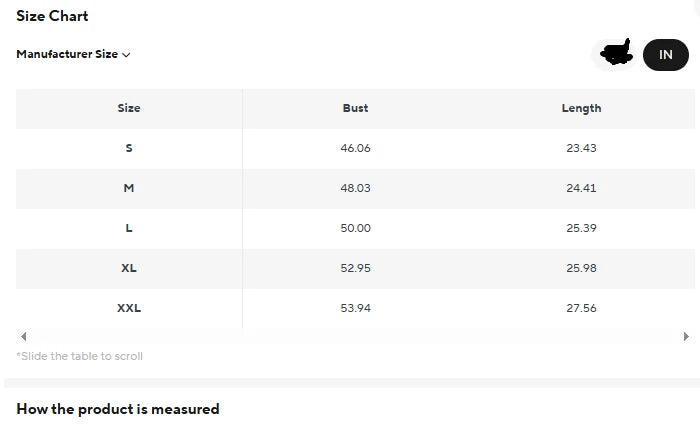Click the Size column header
The image size is (700, 433).
129,108
